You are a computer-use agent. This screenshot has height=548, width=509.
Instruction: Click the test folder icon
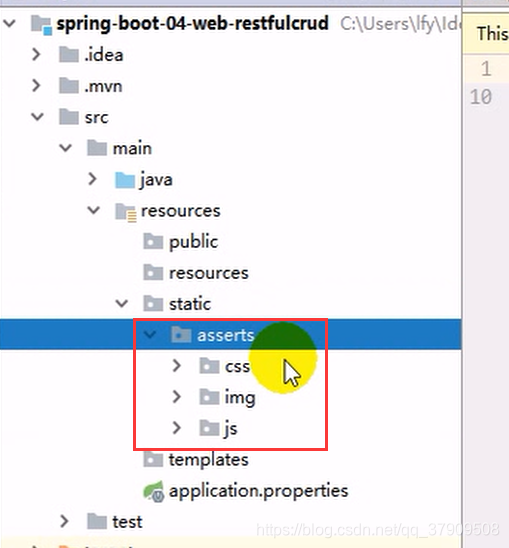pos(96,521)
